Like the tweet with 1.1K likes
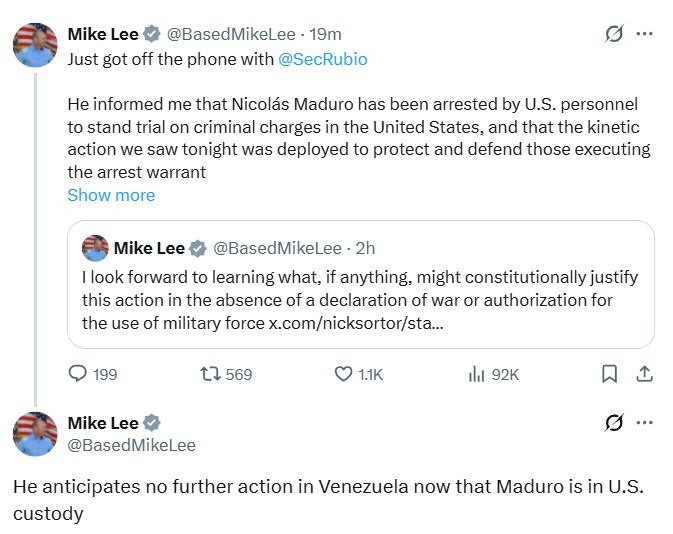The height and width of the screenshot is (534, 673). [x=343, y=374]
